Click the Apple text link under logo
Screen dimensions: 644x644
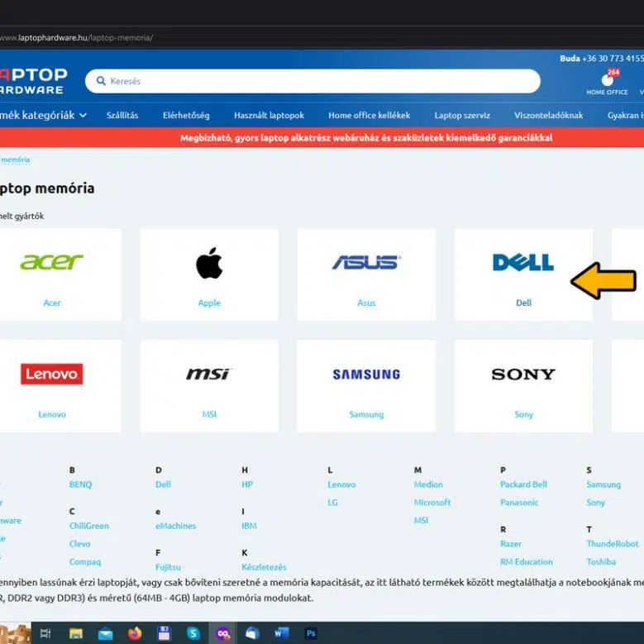[x=209, y=303]
